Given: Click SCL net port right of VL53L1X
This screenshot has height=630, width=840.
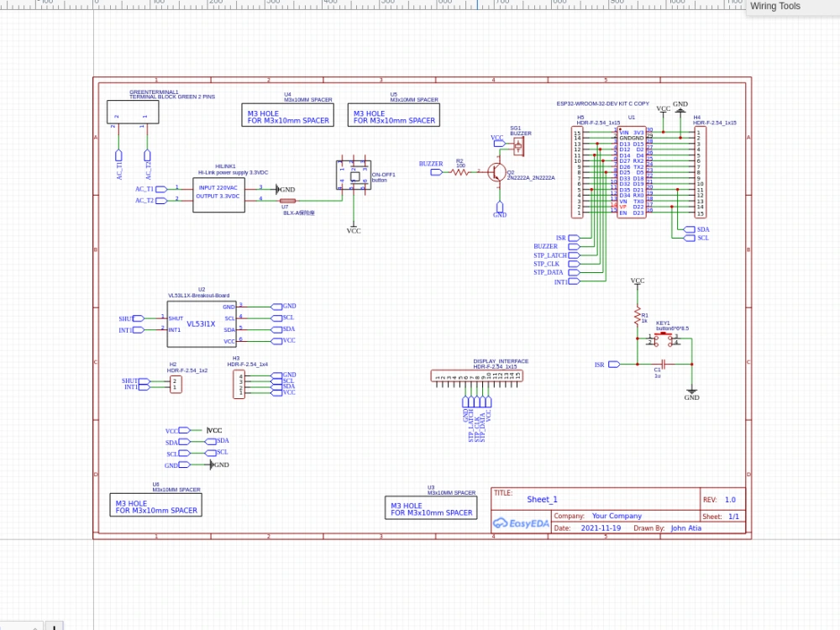Looking at the screenshot, I should point(276,318).
